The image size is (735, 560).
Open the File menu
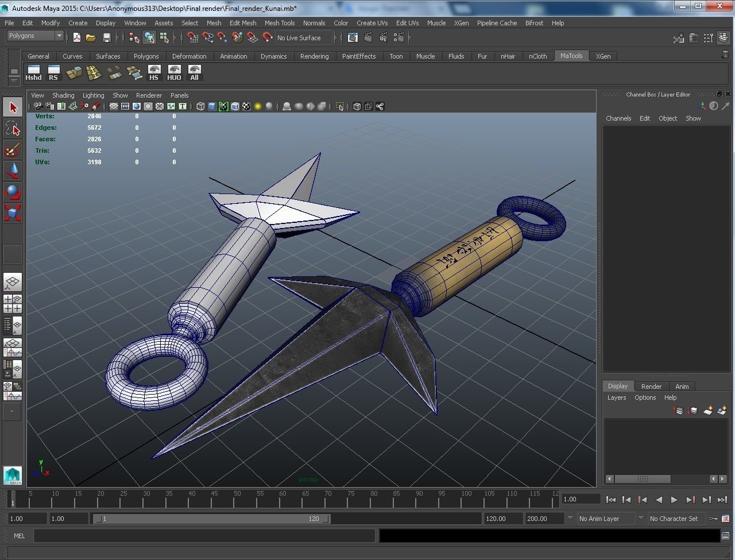9,23
